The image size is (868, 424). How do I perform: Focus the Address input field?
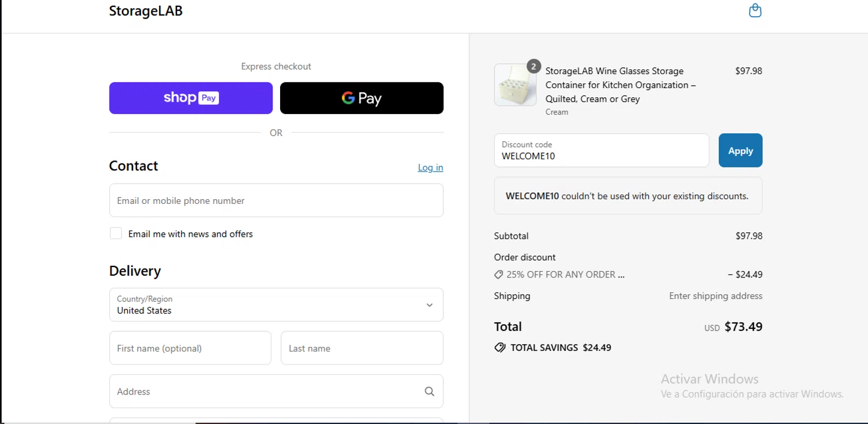tap(276, 392)
